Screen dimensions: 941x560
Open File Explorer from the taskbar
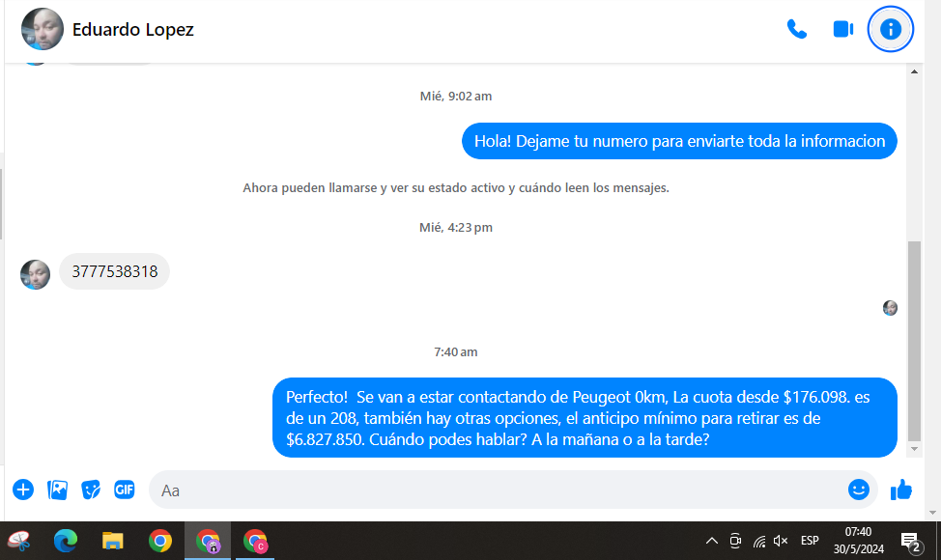tap(113, 541)
